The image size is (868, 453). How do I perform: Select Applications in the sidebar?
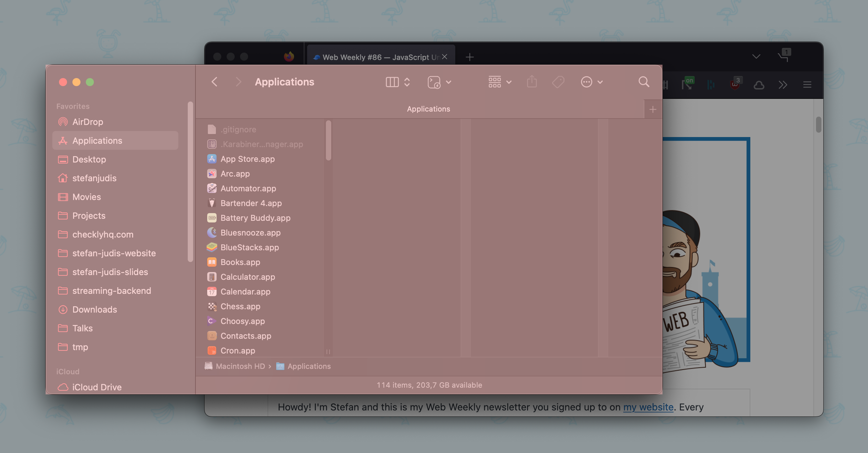click(115, 140)
